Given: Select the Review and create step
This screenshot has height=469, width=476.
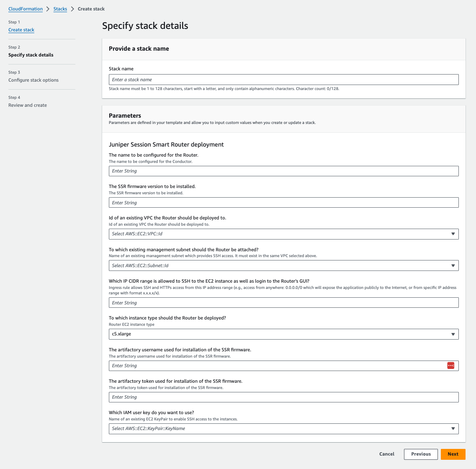Looking at the screenshot, I should [x=28, y=105].
